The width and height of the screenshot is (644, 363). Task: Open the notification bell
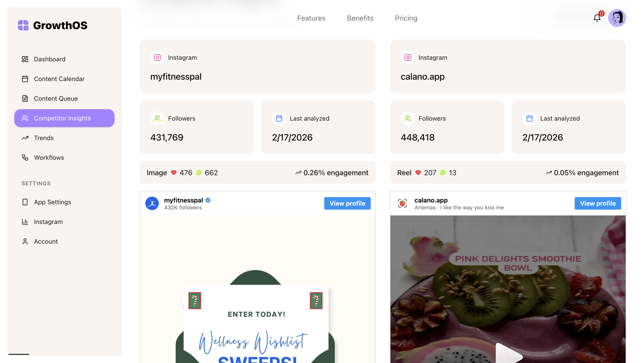(597, 18)
